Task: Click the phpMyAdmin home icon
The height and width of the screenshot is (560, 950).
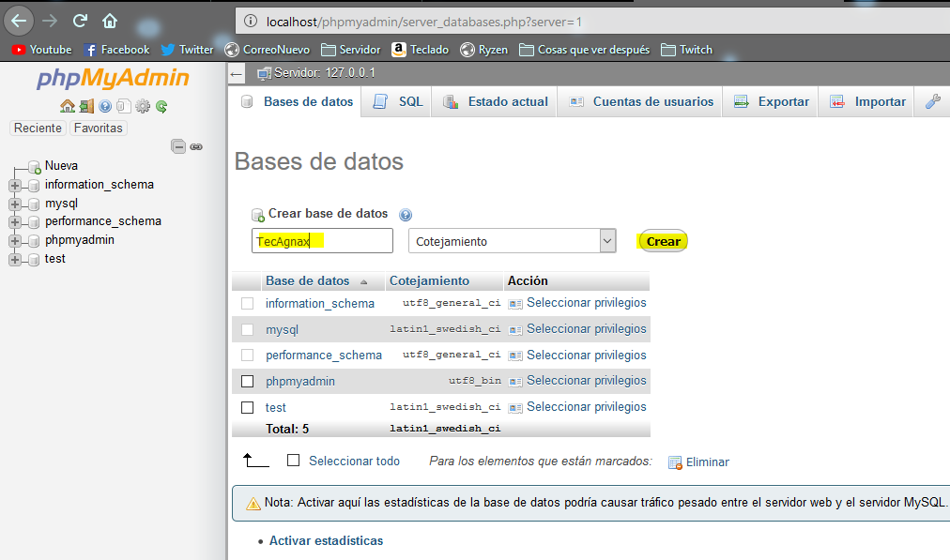Action: pos(68,106)
